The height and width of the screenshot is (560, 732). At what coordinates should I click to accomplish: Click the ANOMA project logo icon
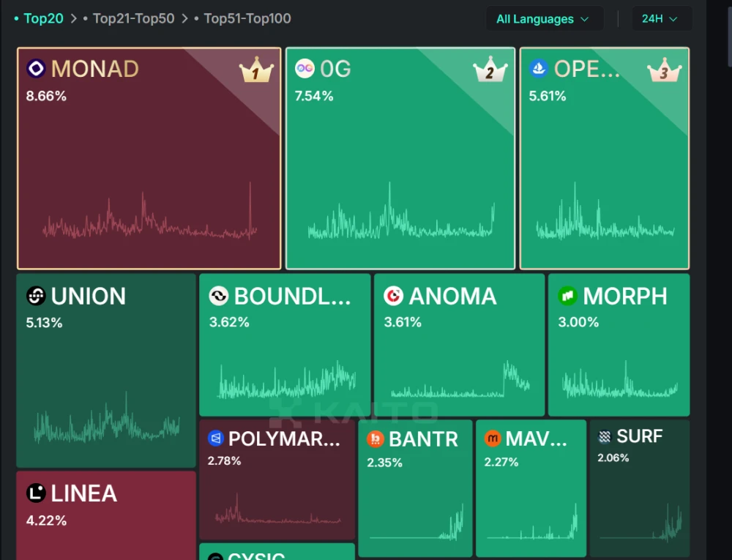pos(394,296)
